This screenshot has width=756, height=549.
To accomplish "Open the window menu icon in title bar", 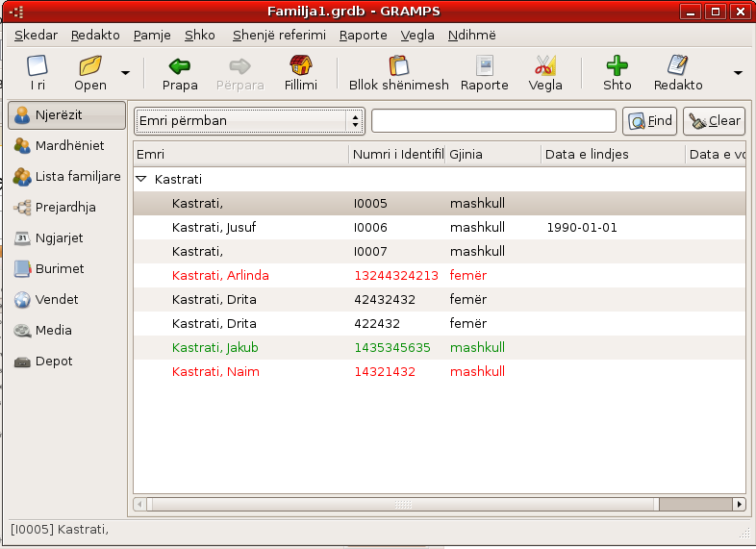I will (x=16, y=12).
